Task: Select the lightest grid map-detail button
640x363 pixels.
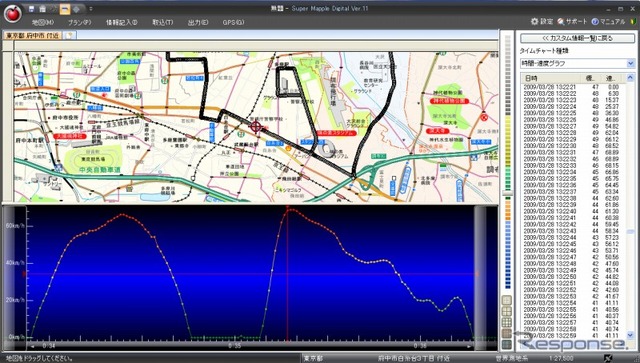Action: tap(507, 300)
